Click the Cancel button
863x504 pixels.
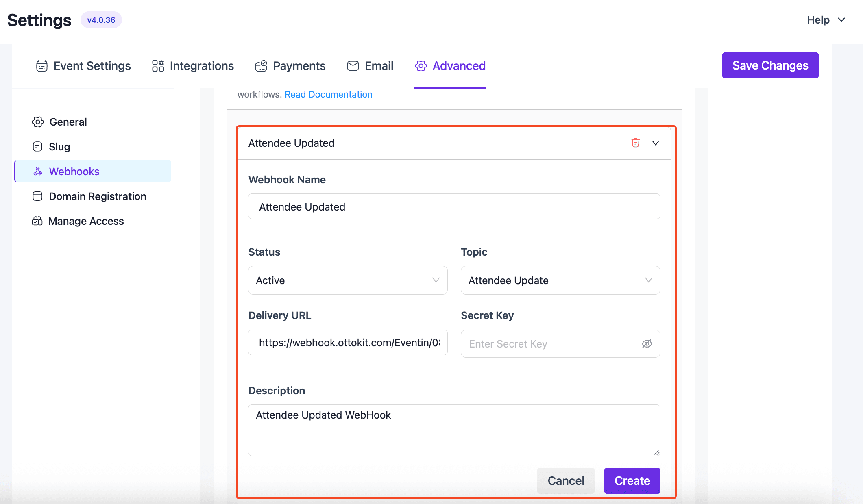[x=566, y=481]
